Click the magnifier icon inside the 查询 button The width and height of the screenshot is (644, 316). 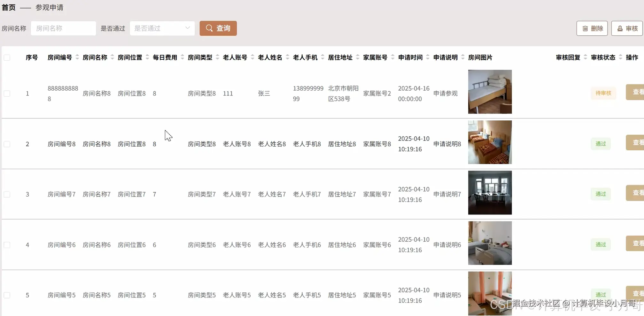(x=210, y=28)
